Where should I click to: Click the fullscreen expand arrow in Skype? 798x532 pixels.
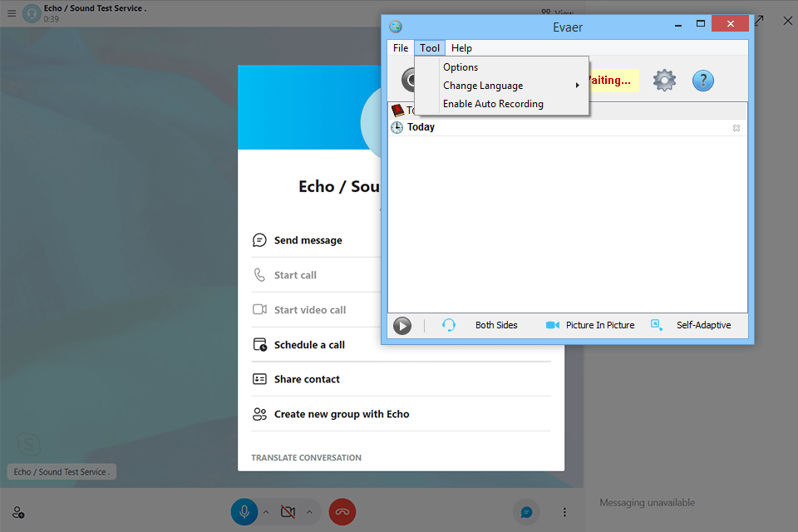[759, 20]
